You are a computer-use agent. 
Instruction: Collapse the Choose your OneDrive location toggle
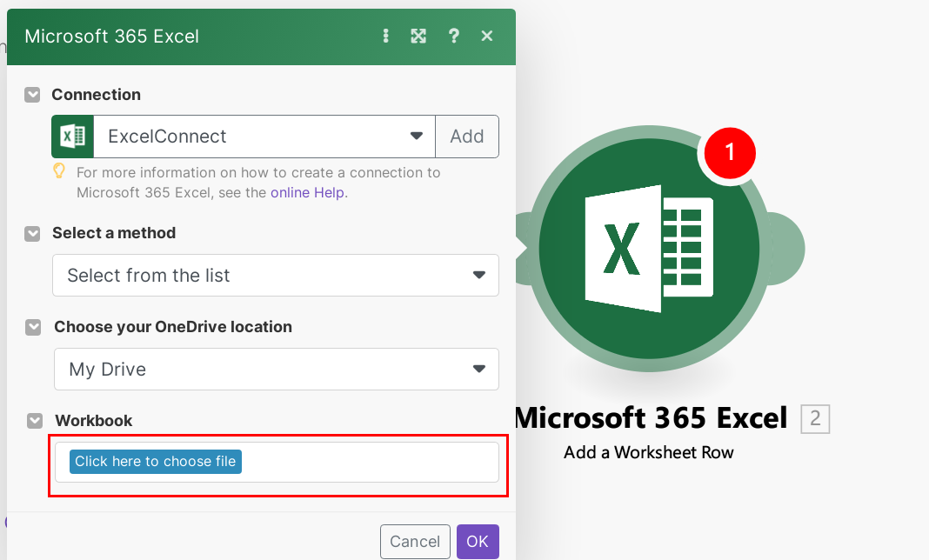33,327
